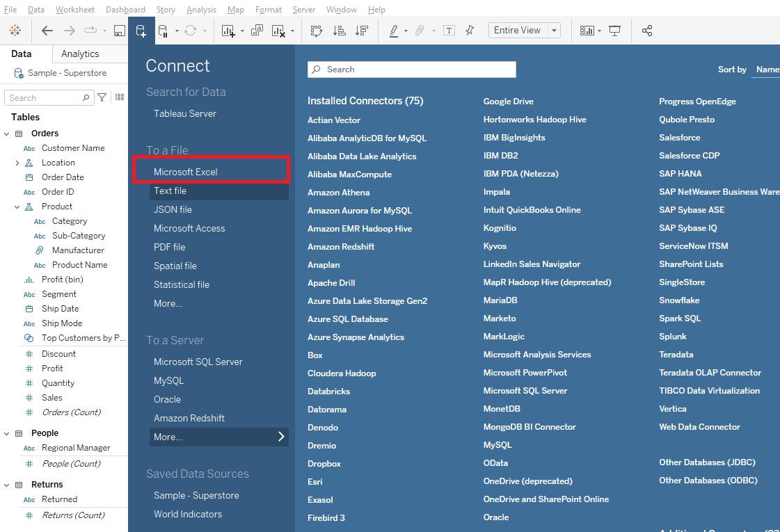Click the New Worksheet icon
Screen dimensions: 780x532
coord(228,31)
